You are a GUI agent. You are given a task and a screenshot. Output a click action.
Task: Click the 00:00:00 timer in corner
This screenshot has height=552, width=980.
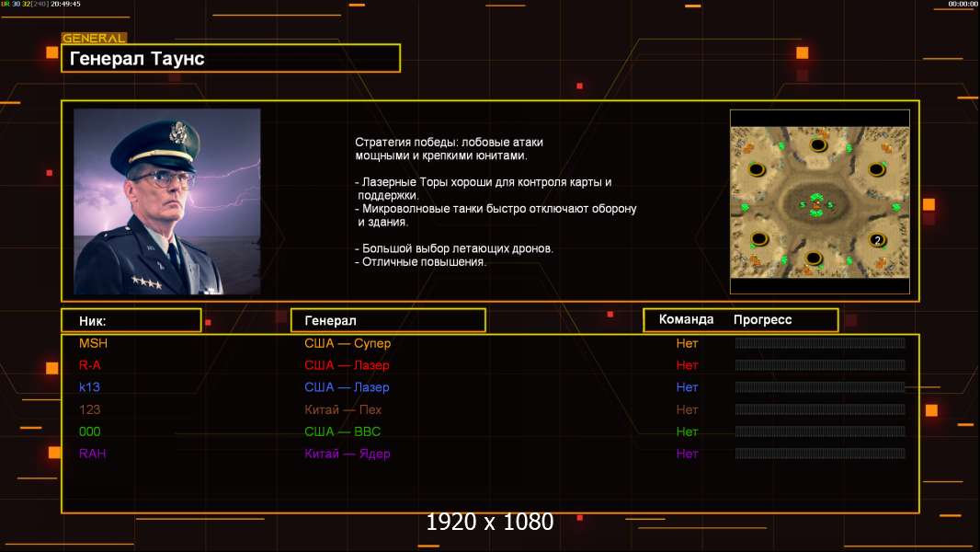(963, 4)
